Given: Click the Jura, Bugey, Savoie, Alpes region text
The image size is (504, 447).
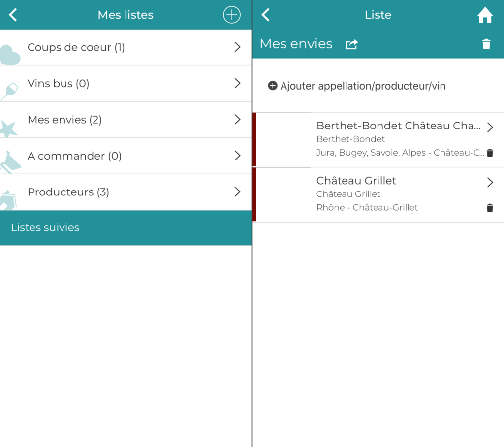Looking at the screenshot, I should pos(400,153).
